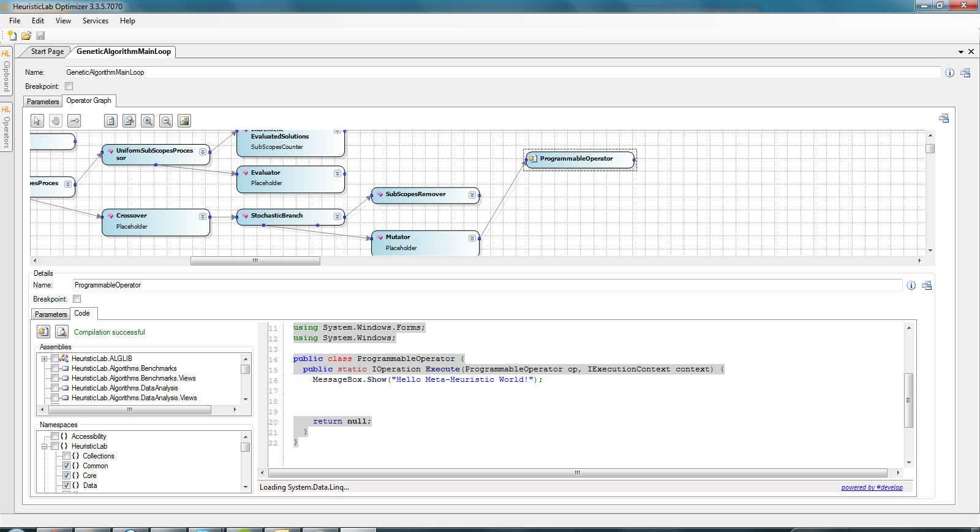Screen dimensions: 980x532
Task: Open the Edit menu
Action: [38, 21]
